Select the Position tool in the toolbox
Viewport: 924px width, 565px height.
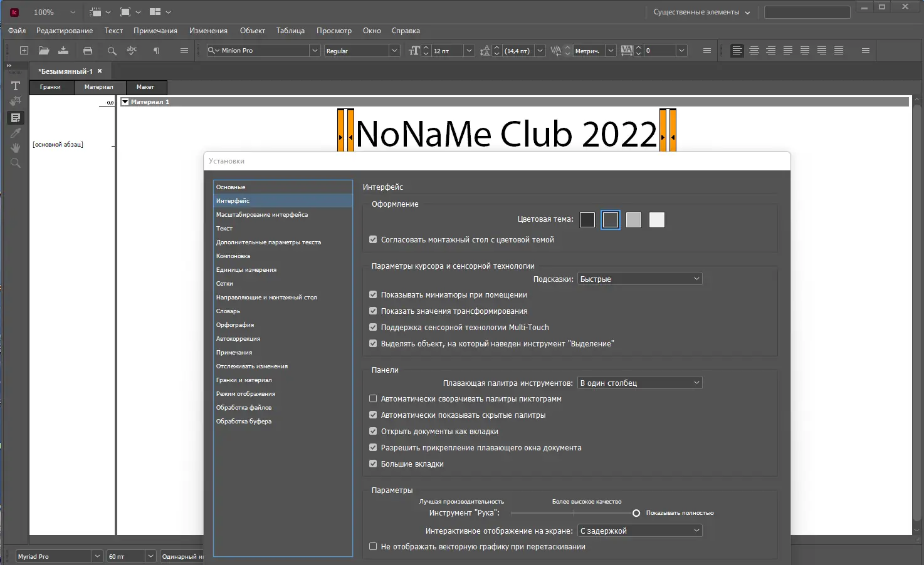pyautogui.click(x=16, y=101)
